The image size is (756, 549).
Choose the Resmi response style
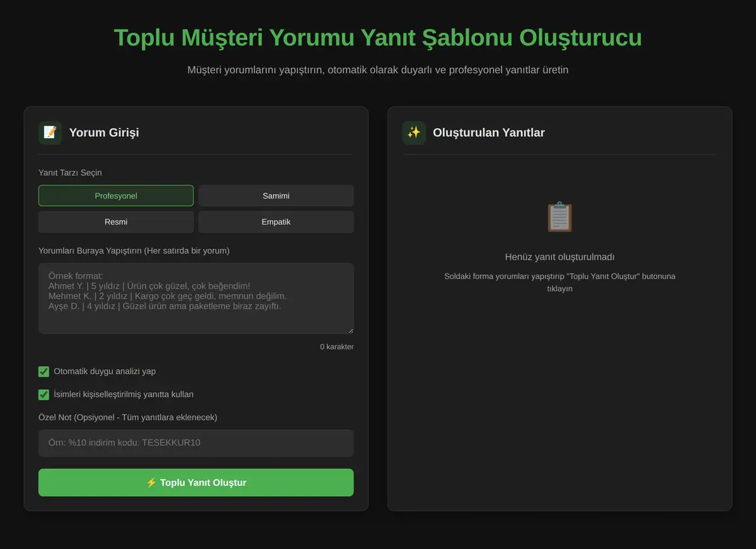[116, 222]
